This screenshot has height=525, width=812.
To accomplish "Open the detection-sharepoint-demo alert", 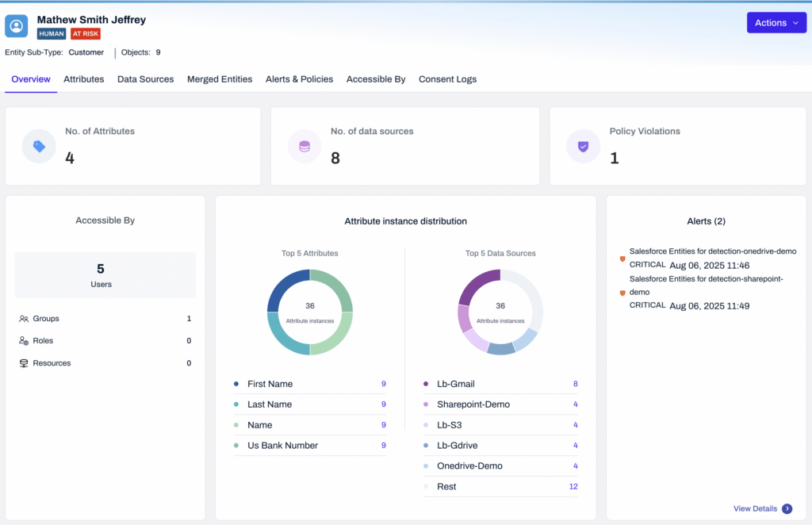I will click(706, 285).
